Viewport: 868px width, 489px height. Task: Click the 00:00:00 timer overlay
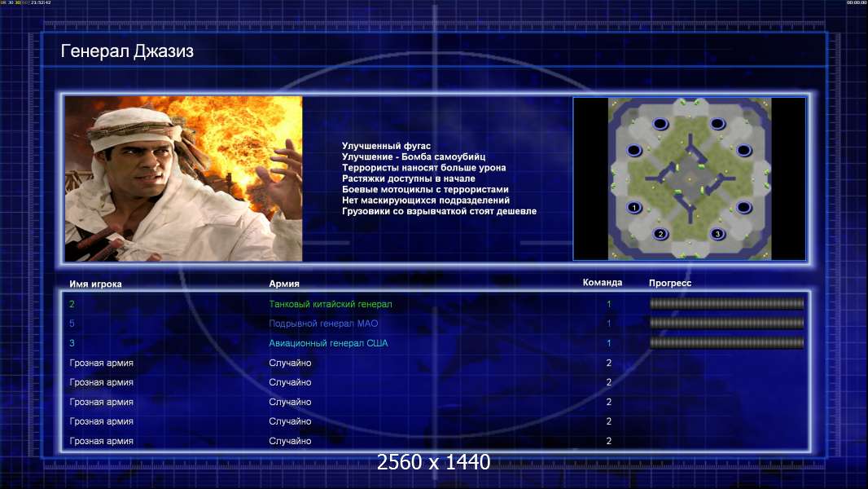[x=857, y=2]
